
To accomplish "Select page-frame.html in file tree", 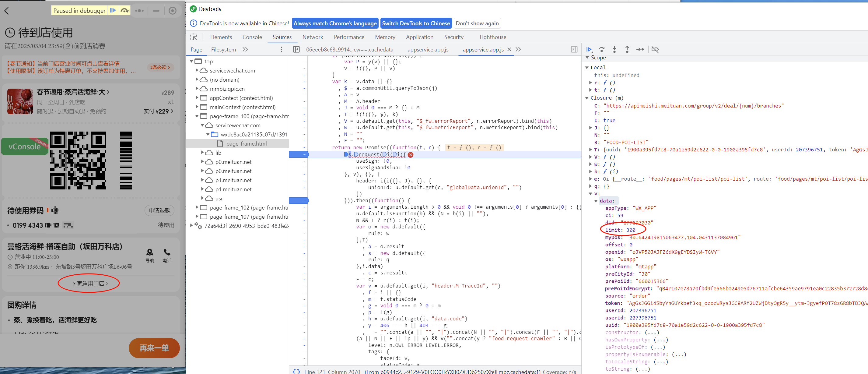I will pos(246,144).
